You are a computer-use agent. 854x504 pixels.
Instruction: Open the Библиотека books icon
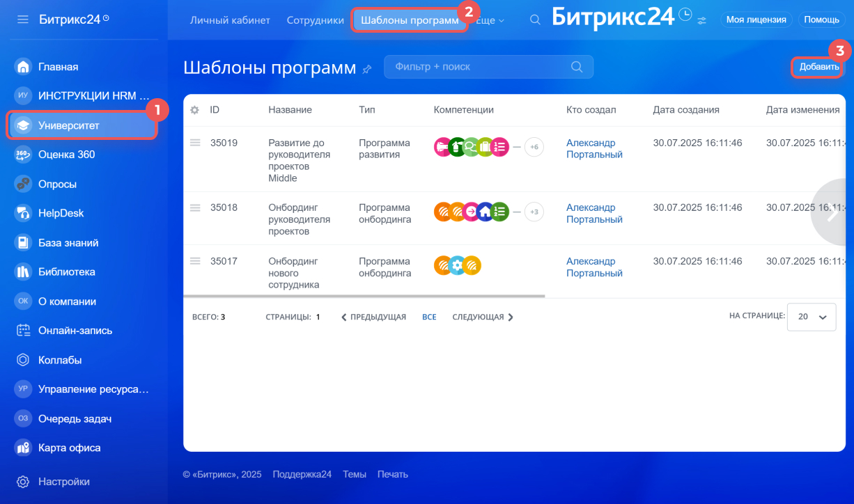(x=23, y=272)
